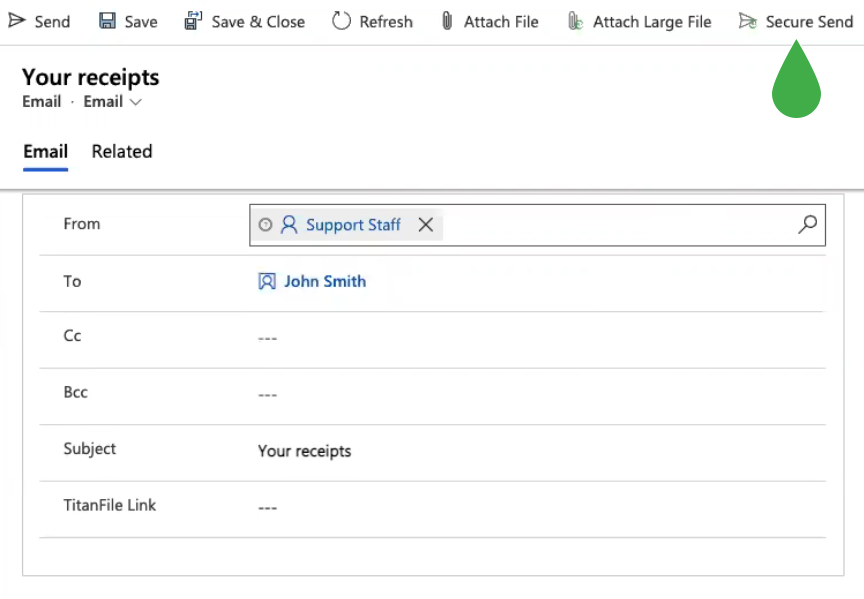
Task: Click the Attach File paperclip icon
Action: click(x=447, y=21)
